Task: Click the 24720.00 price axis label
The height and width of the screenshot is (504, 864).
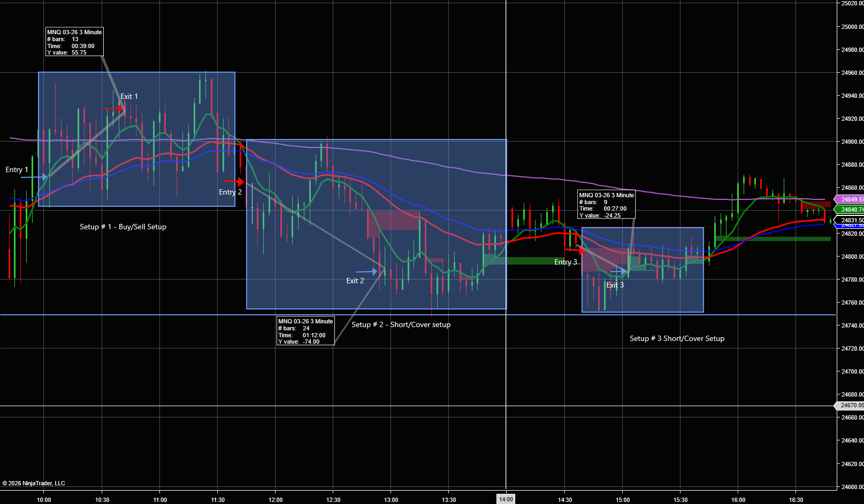Action: (x=852, y=348)
